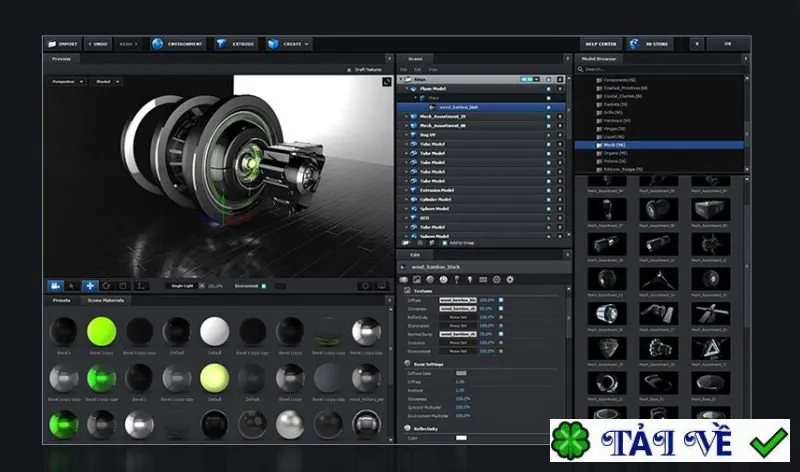Open the Help Center button

(x=601, y=44)
